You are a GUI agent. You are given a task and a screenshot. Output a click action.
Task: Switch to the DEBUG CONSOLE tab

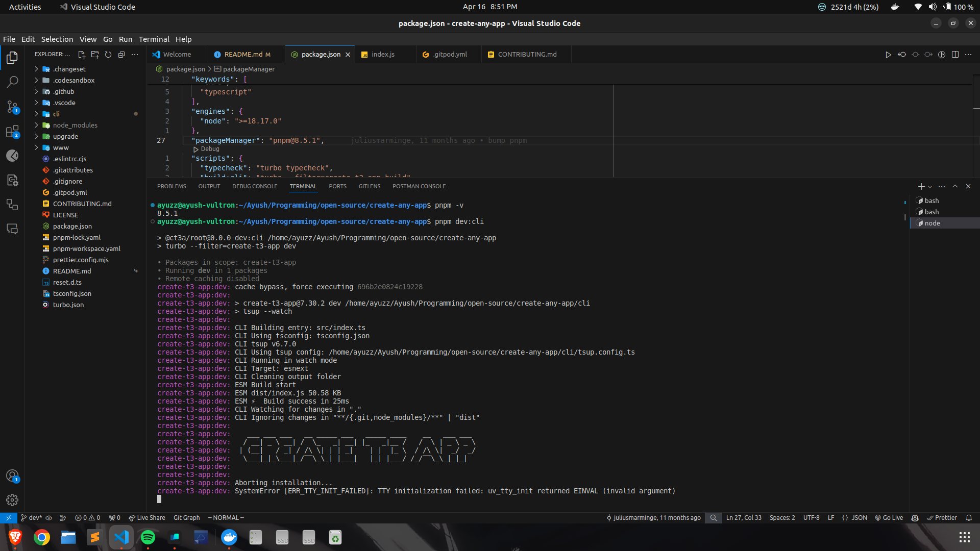click(255, 186)
